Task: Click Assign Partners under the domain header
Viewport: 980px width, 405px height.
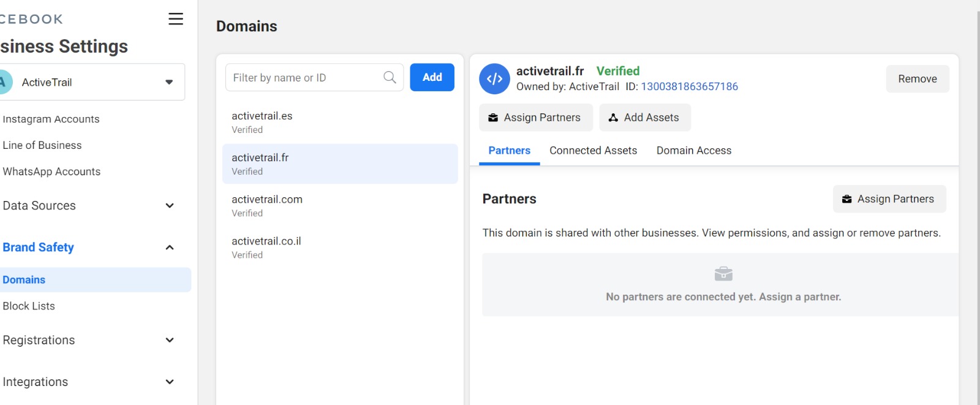Action: (536, 118)
